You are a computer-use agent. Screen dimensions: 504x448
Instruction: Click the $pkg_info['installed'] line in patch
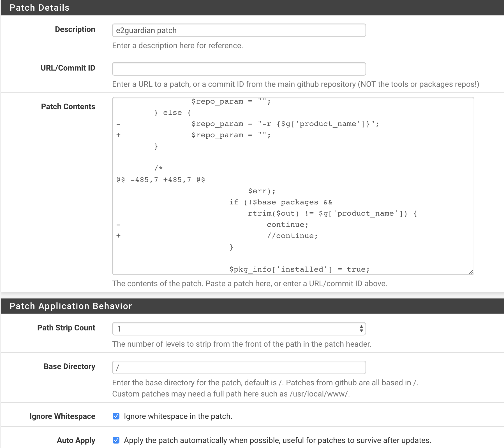299,269
